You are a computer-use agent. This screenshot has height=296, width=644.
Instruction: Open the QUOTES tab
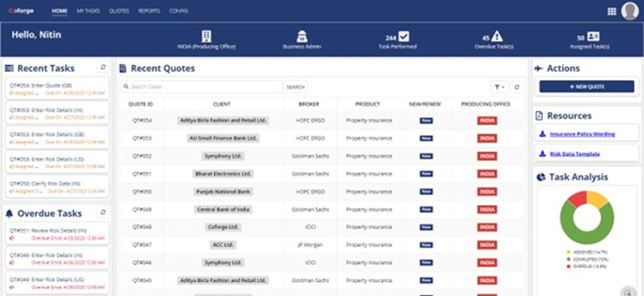tap(119, 11)
